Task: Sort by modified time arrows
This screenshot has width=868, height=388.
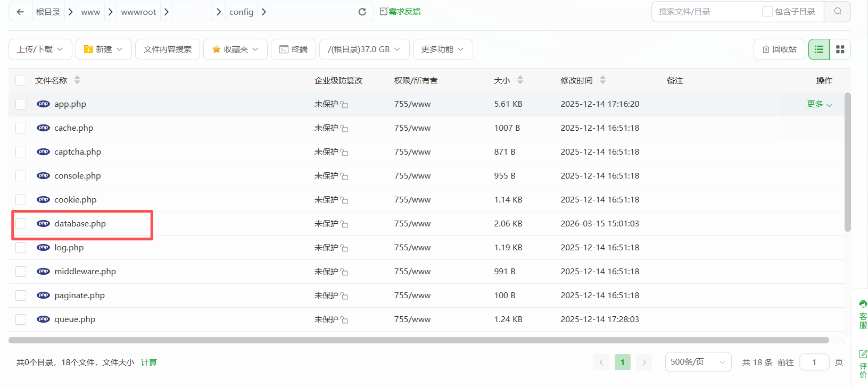Action: coord(602,80)
